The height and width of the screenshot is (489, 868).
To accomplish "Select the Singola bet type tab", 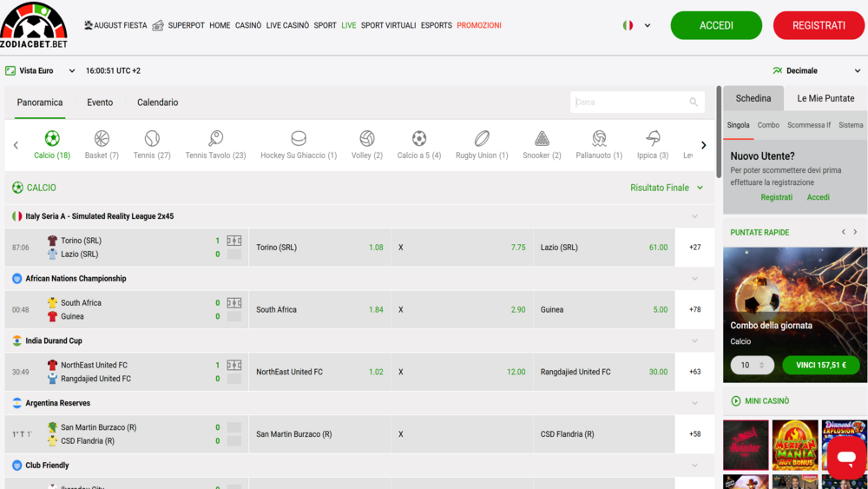I will pyautogui.click(x=738, y=125).
